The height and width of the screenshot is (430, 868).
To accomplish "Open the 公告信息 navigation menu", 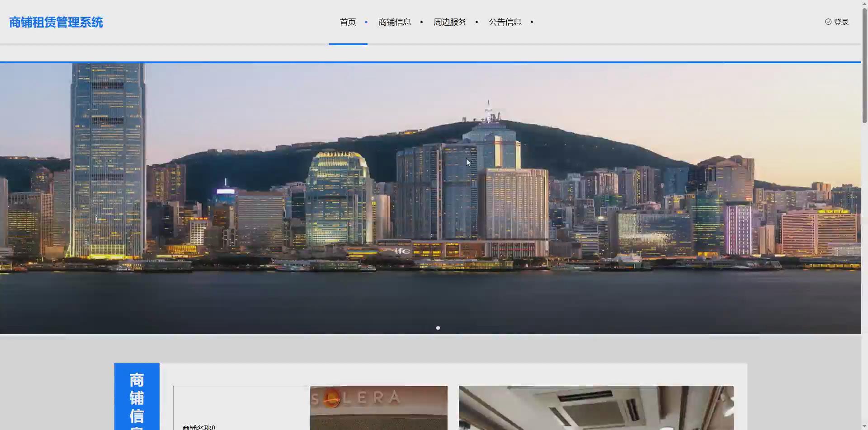I will (x=505, y=22).
